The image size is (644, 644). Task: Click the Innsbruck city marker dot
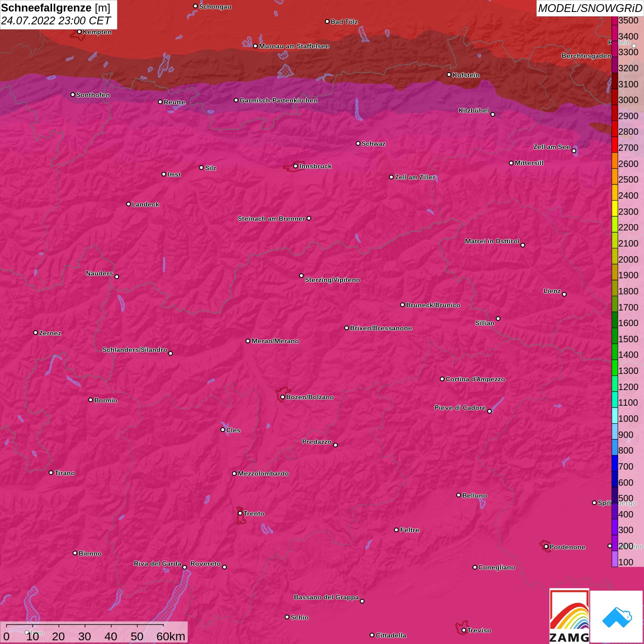pos(295,166)
